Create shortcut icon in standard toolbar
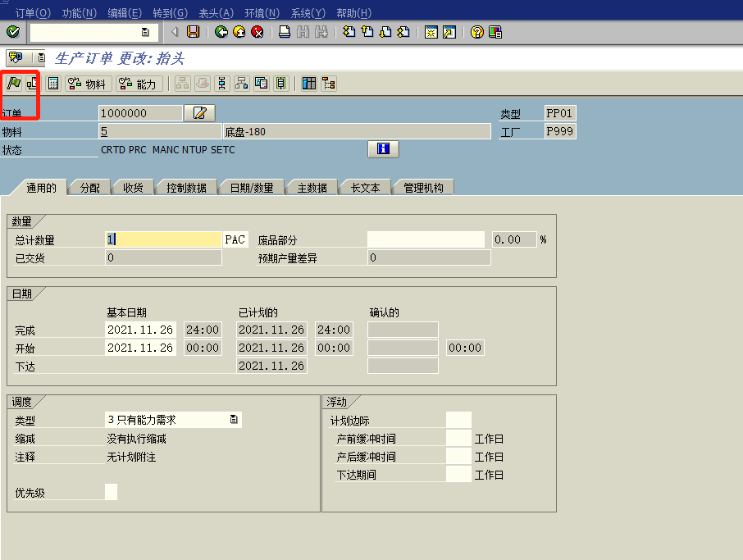 coord(449,32)
